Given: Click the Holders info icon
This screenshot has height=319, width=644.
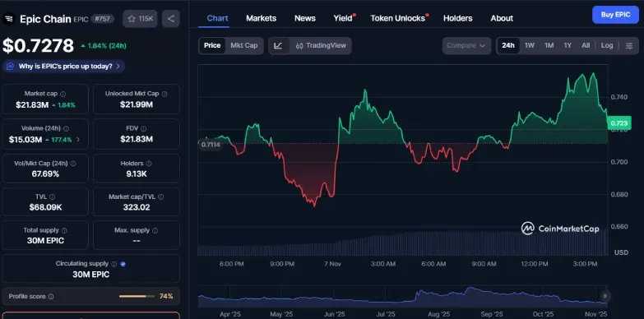Looking at the screenshot, I should coord(149,164).
